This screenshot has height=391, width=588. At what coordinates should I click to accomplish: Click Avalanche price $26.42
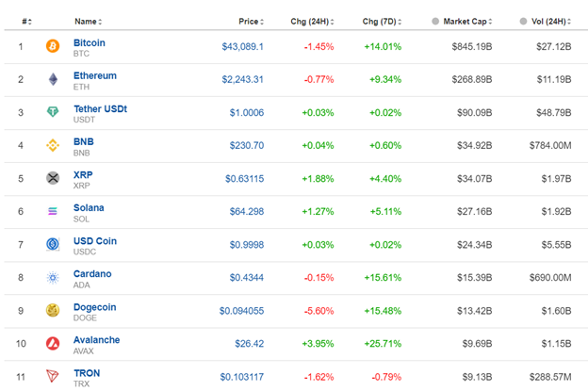click(250, 344)
